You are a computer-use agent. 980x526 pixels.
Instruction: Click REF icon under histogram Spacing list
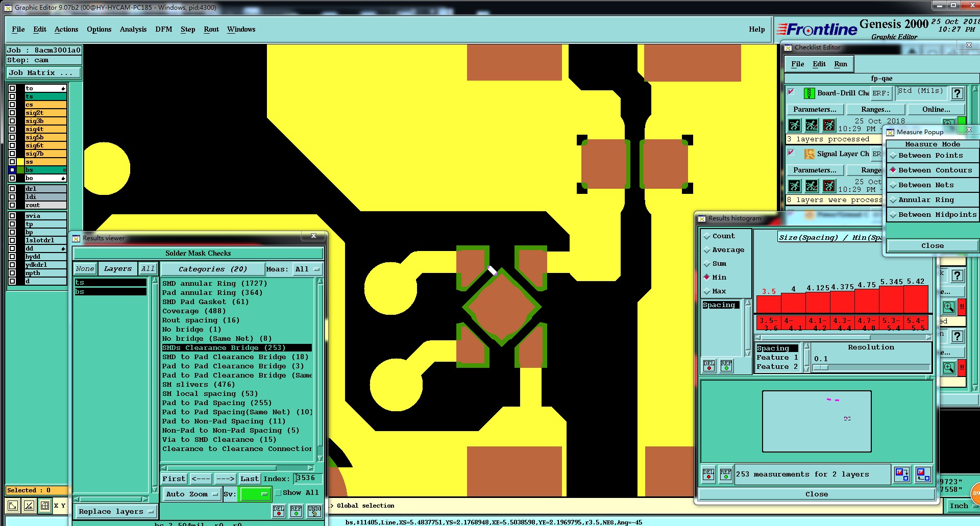click(x=726, y=366)
